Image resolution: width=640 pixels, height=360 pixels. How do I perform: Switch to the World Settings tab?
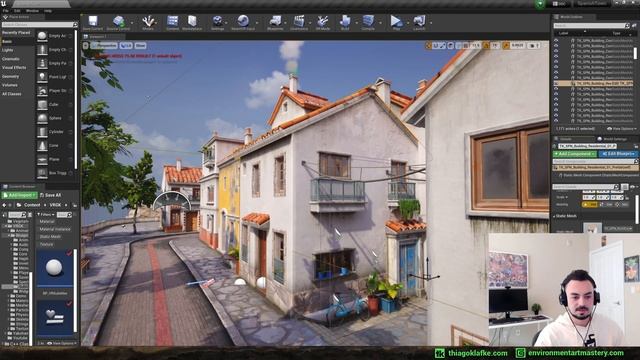pyautogui.click(x=612, y=139)
